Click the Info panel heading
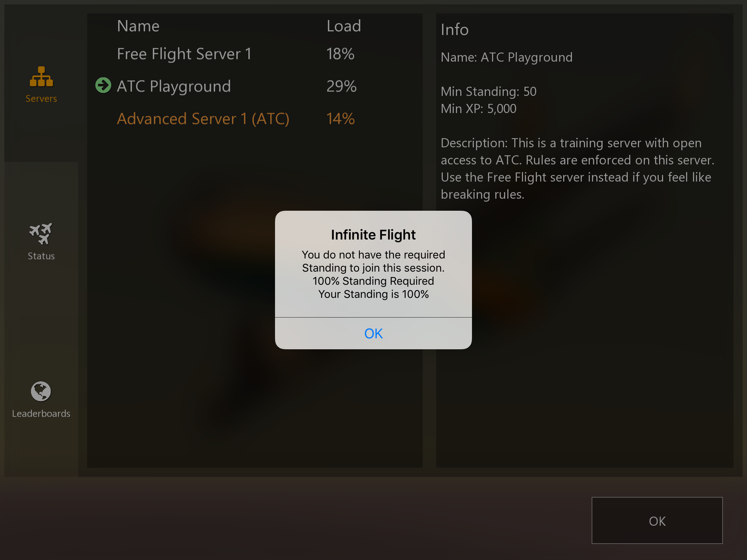This screenshot has width=747, height=560. click(454, 30)
